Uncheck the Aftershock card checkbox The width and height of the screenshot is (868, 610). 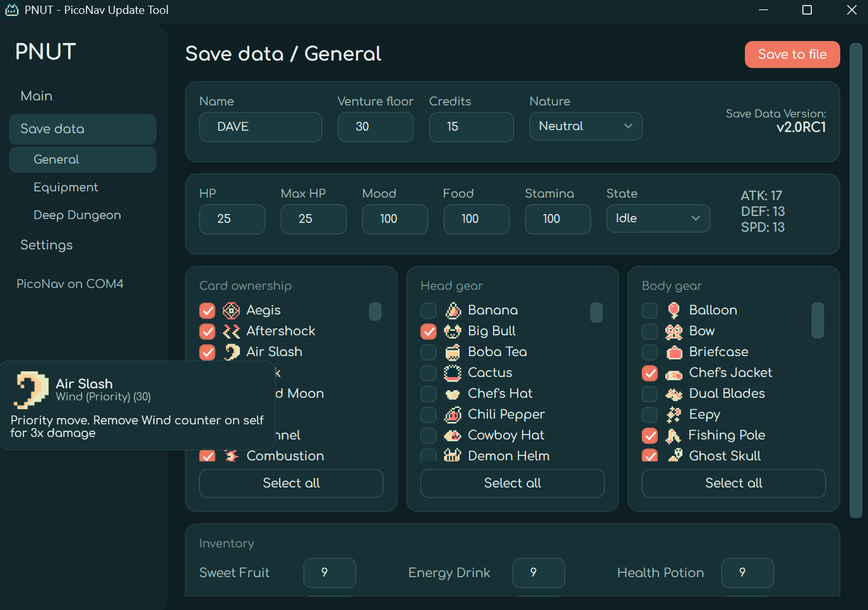pyautogui.click(x=207, y=332)
